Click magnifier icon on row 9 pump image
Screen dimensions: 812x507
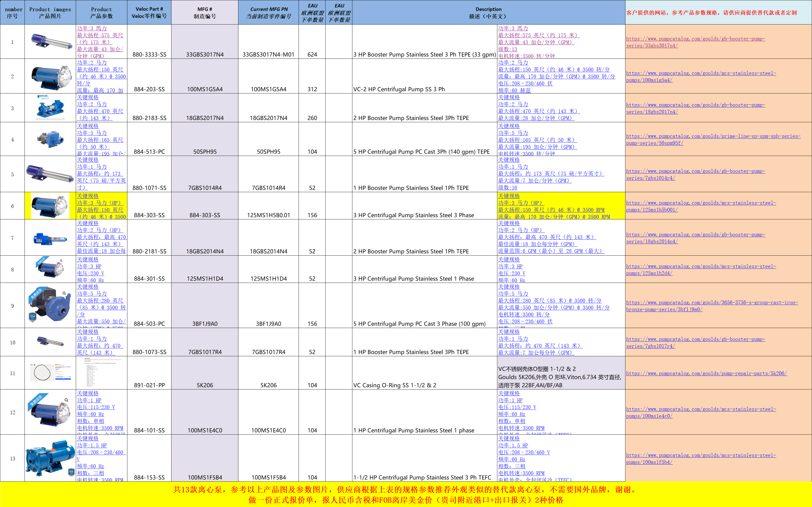[64, 293]
